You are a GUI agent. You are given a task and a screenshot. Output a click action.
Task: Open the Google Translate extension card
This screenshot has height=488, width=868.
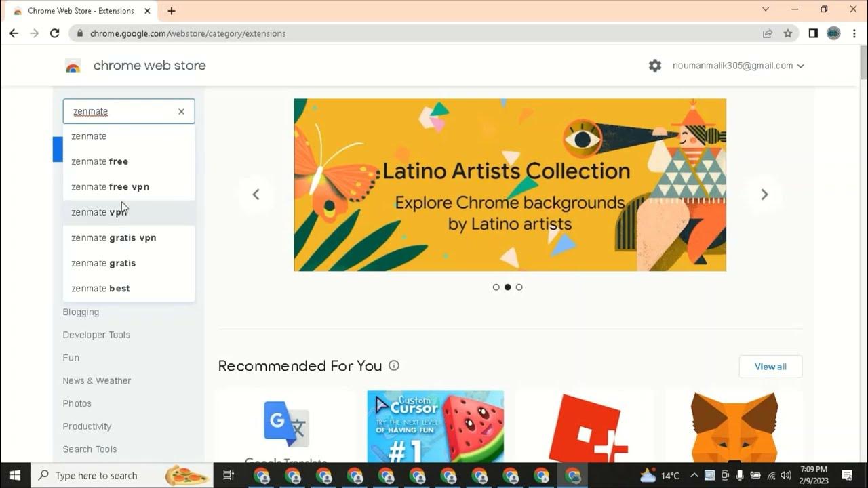(286, 428)
